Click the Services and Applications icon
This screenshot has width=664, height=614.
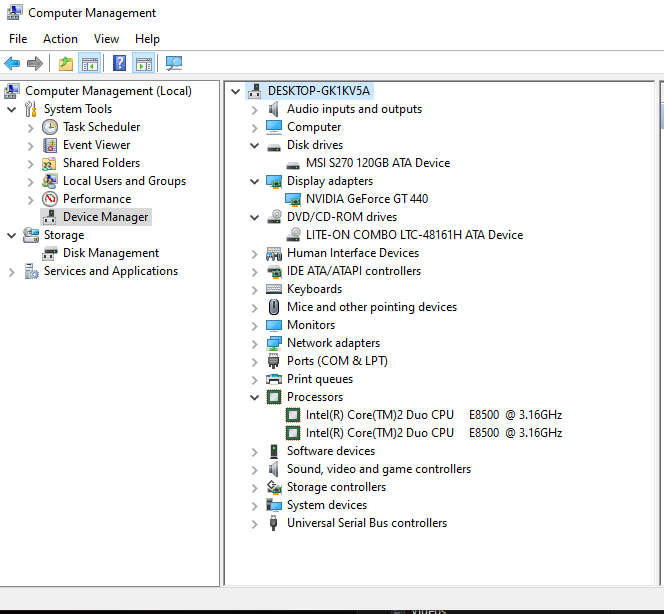pos(31,271)
